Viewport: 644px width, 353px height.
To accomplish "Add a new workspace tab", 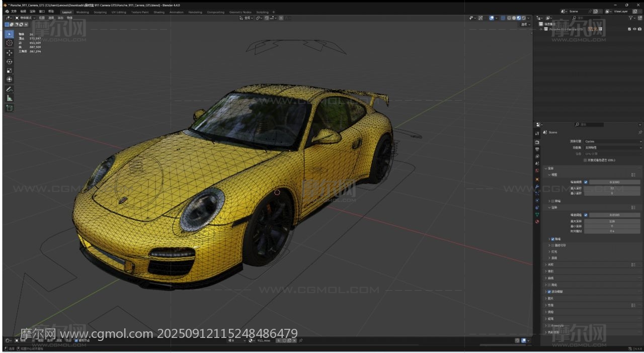I will click(x=274, y=12).
